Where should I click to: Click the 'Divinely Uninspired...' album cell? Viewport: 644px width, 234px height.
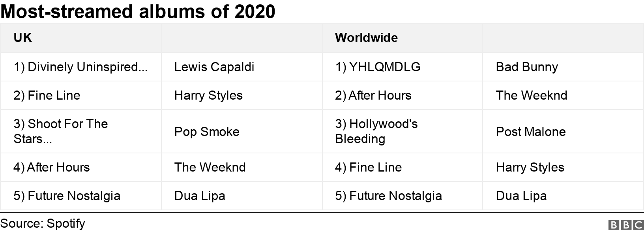[80, 67]
